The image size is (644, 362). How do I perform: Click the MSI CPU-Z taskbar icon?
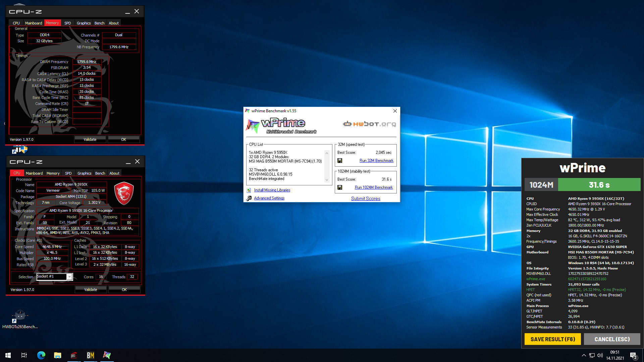[74, 355]
